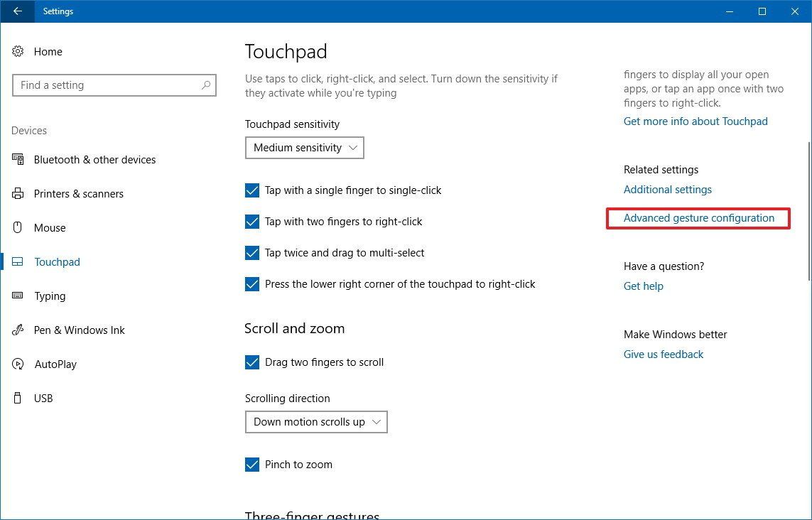This screenshot has width=812, height=520.
Task: Toggle Drag two fingers to scroll
Action: click(252, 362)
